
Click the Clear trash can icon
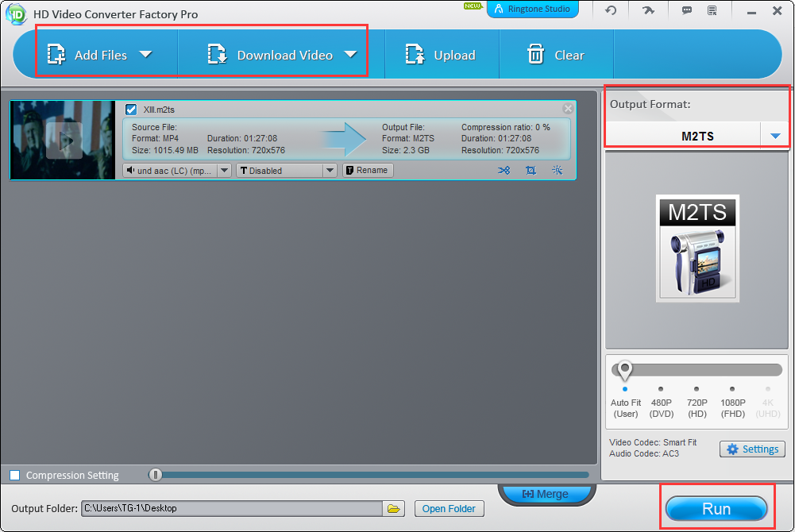[x=535, y=54]
